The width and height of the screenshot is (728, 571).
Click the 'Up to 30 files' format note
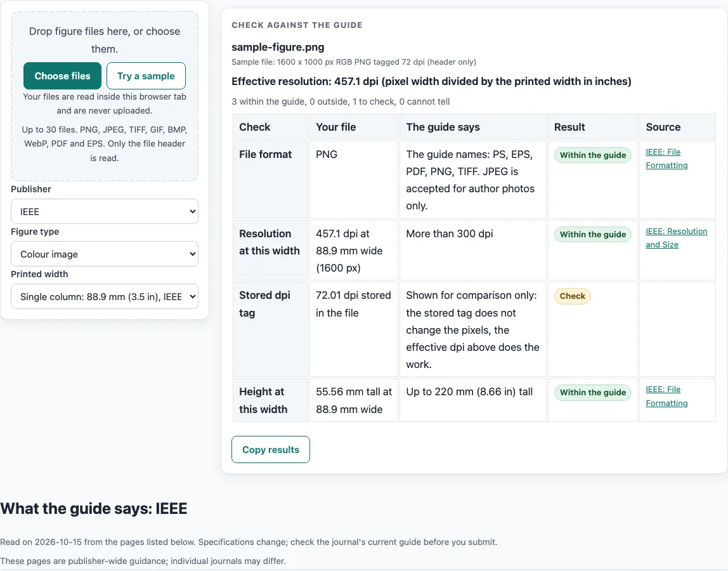[x=105, y=143]
